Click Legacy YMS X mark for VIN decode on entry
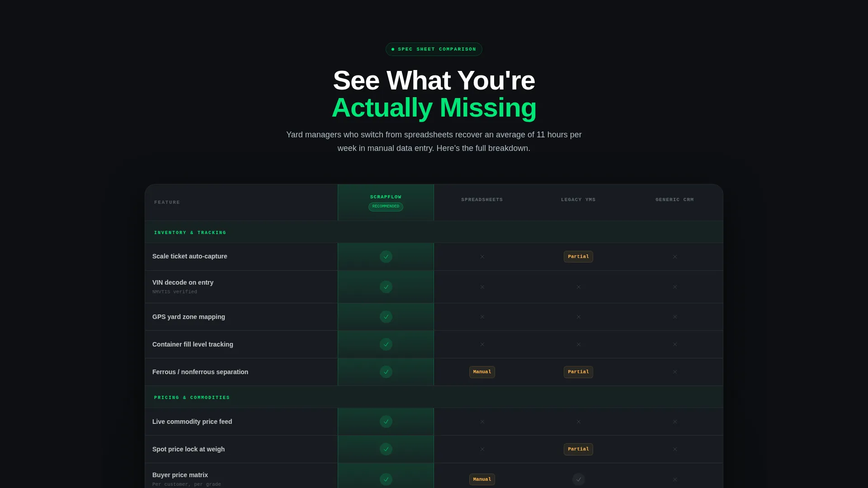The height and width of the screenshot is (488, 868). click(x=578, y=287)
